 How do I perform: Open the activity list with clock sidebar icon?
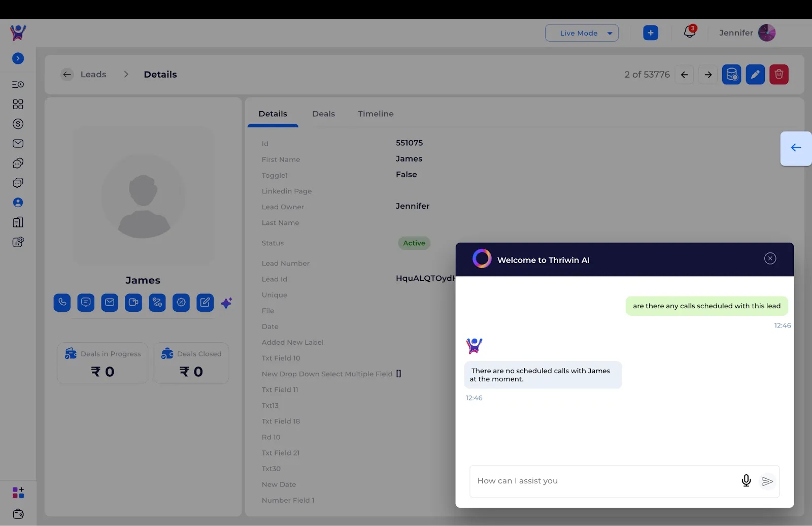(18, 84)
